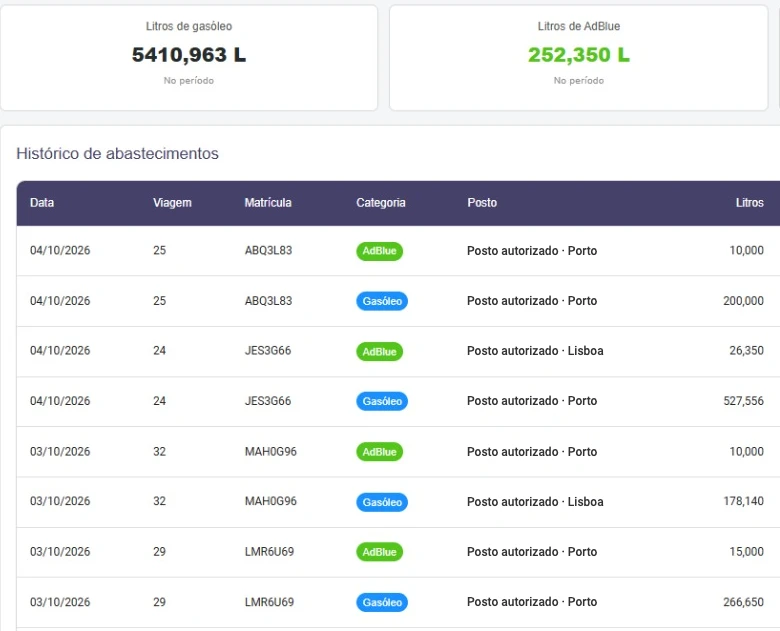Select the LMR6U69 plate in the 15,000 litres row
Viewport: 780px width, 631px height.
[269, 551]
